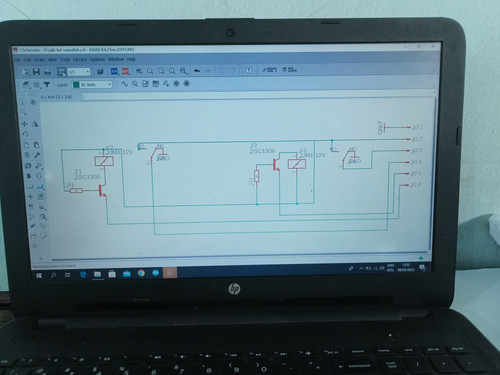
Task: Click the Save icon in the toolbar
Action: [36, 71]
